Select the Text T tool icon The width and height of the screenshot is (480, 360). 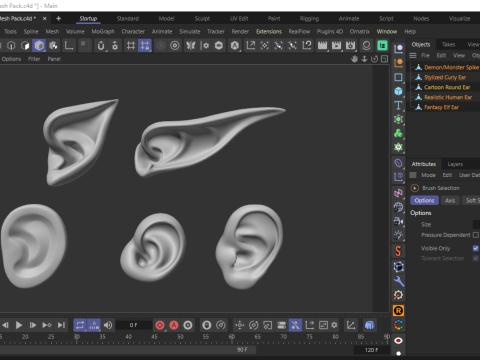[398, 105]
